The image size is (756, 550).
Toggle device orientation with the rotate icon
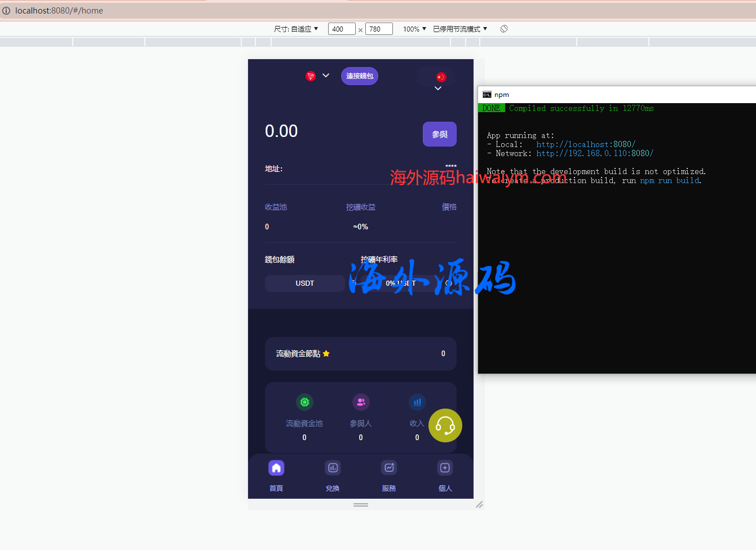503,29
